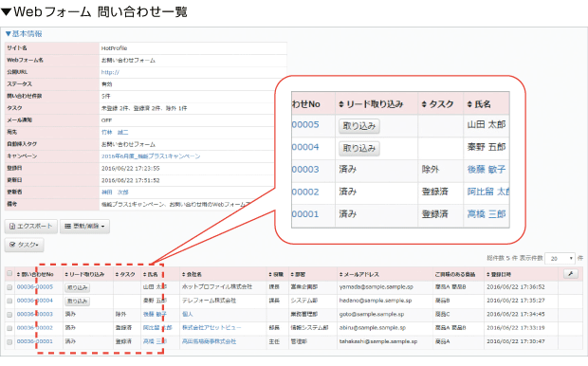Click the 更新日 value 2016/06/22 17:51:52
Image resolution: width=588 pixels, height=366 pixels.
131,180
